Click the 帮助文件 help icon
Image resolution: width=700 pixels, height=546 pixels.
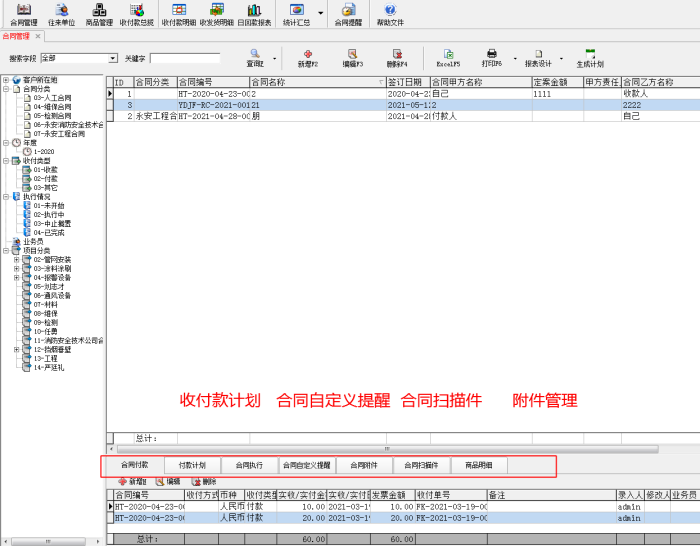click(391, 13)
